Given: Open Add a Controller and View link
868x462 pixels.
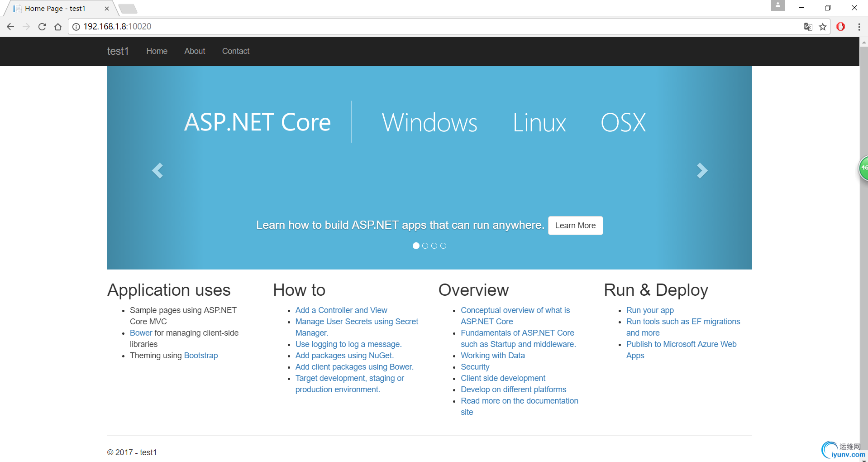Looking at the screenshot, I should point(341,310).
